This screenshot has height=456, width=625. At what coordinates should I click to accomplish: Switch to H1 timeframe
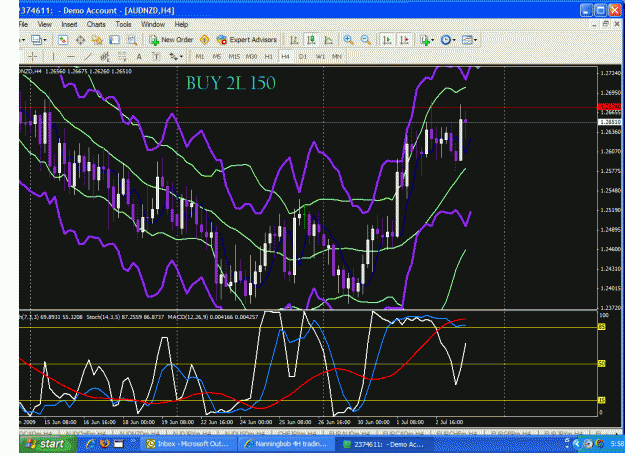[268, 57]
